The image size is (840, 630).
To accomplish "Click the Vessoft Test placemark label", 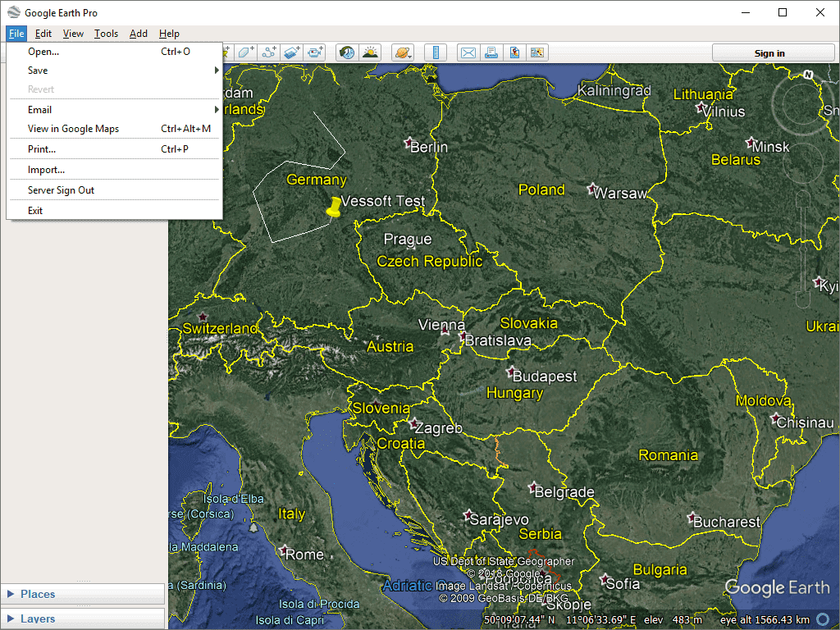I will tap(383, 201).
